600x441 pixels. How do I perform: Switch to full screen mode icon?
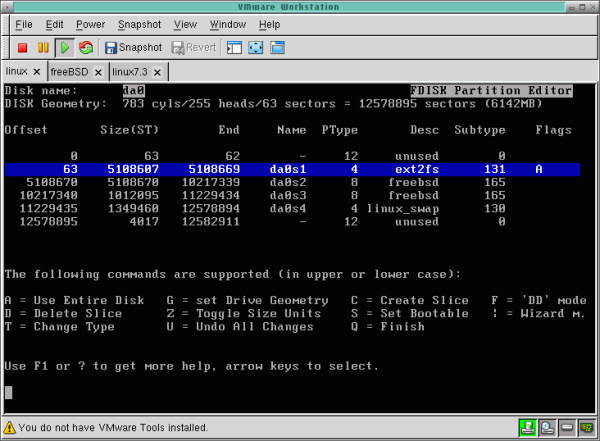(256, 47)
